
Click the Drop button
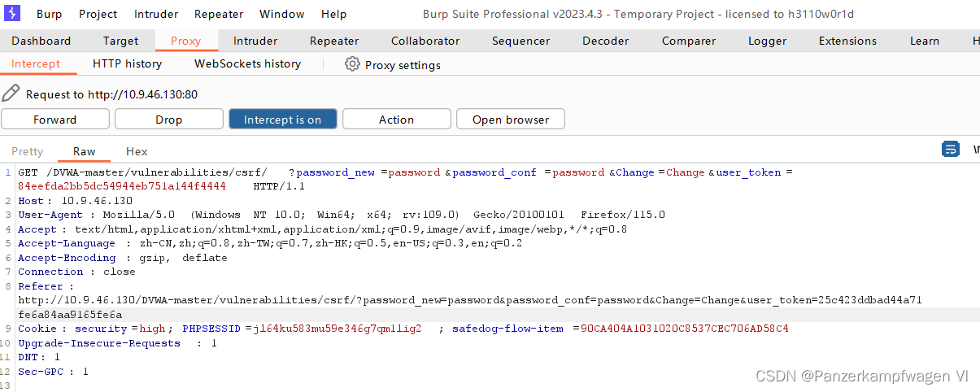(x=169, y=119)
